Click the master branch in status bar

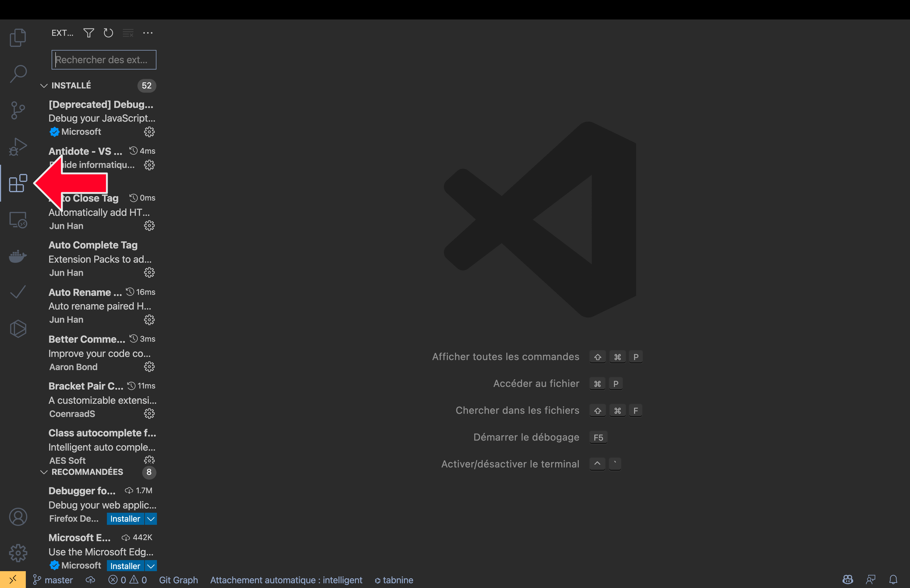click(x=53, y=580)
